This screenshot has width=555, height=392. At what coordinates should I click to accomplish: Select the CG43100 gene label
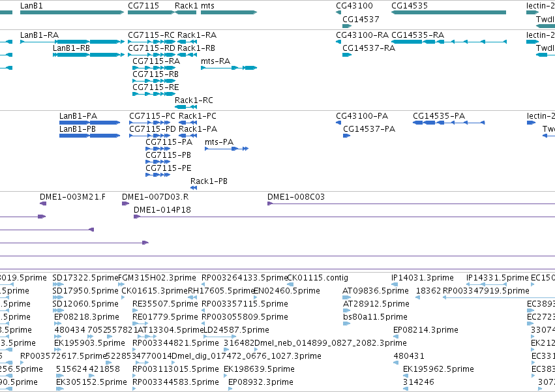click(x=354, y=6)
